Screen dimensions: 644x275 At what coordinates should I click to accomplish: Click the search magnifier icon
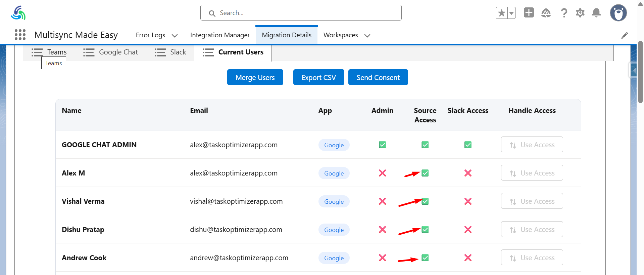tap(212, 13)
